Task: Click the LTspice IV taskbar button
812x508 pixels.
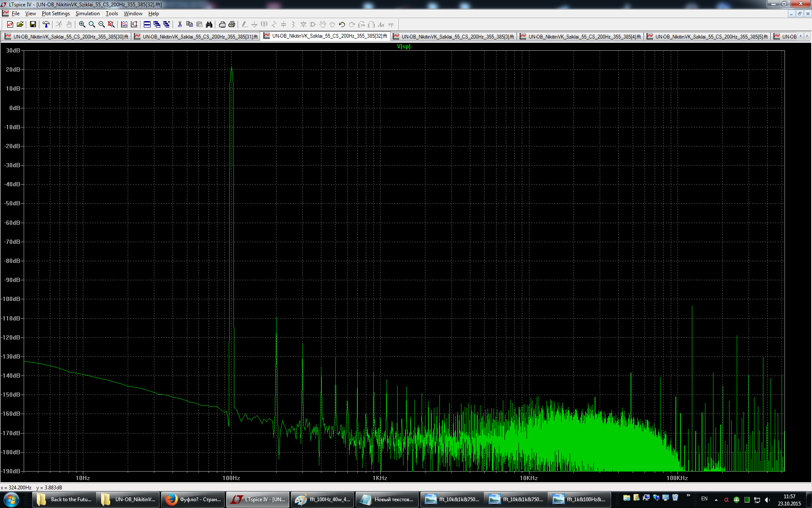Action: tap(258, 500)
